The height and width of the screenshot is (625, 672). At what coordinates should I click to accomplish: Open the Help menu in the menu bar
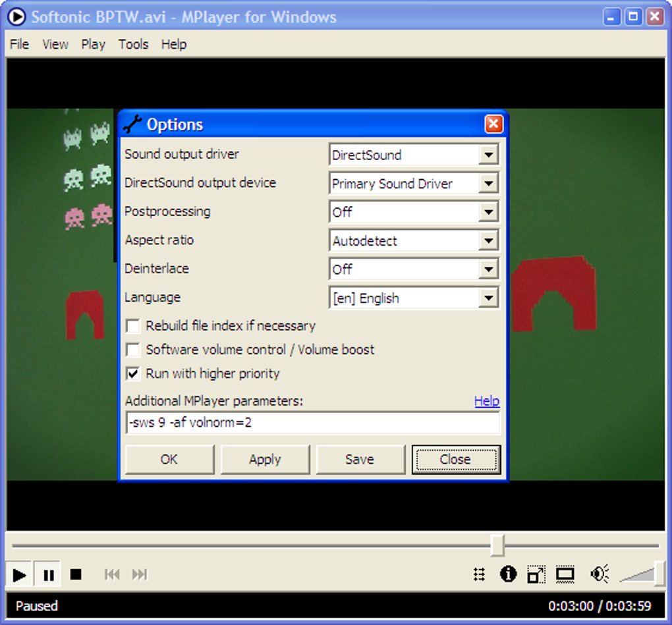(174, 44)
